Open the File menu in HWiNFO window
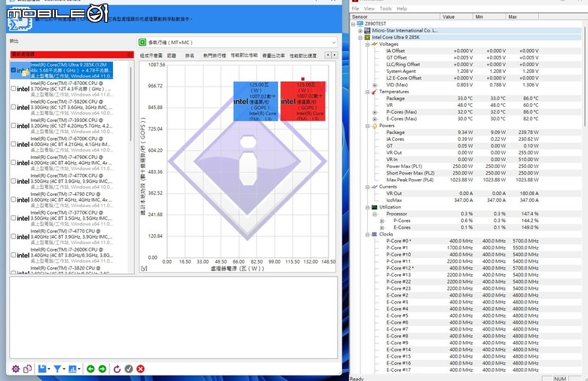Screen dimensions: 588x381 pos(355,8)
